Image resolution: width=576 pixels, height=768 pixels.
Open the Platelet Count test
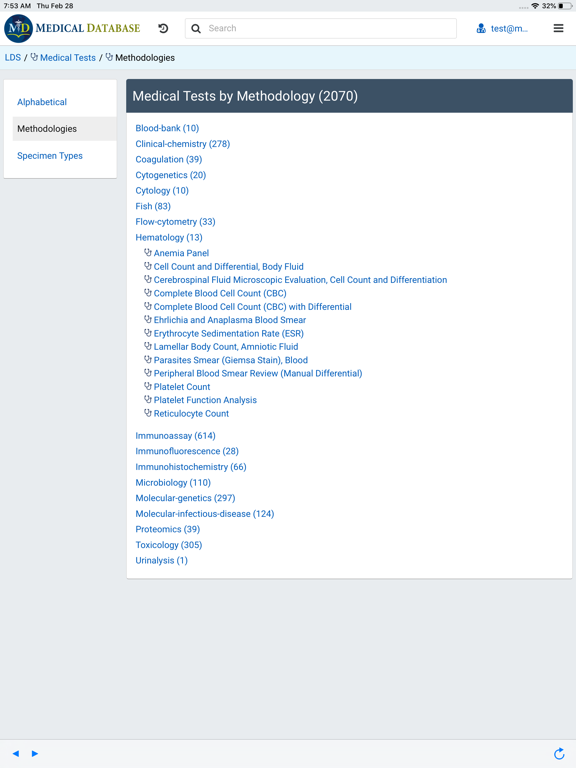click(182, 386)
